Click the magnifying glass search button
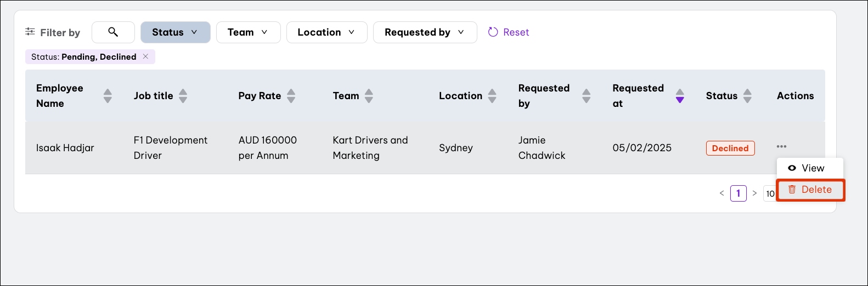 (x=113, y=32)
